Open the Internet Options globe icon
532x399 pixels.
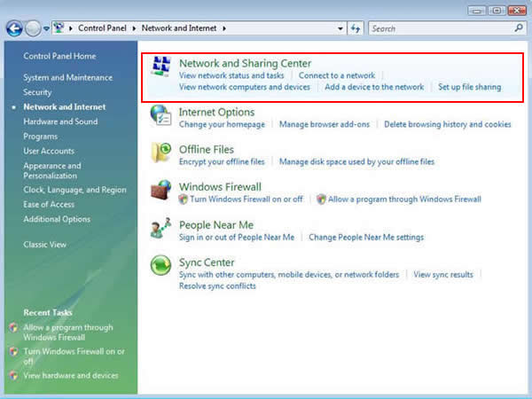(160, 117)
